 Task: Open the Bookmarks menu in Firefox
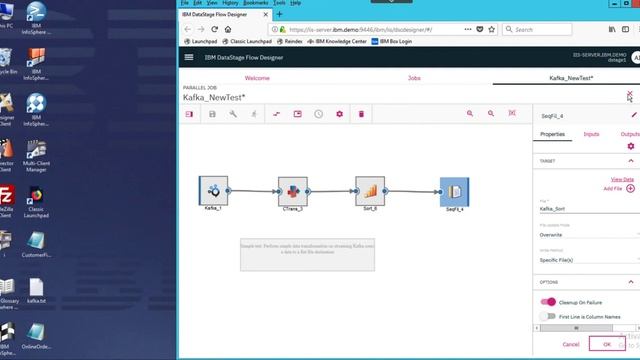(256, 3)
